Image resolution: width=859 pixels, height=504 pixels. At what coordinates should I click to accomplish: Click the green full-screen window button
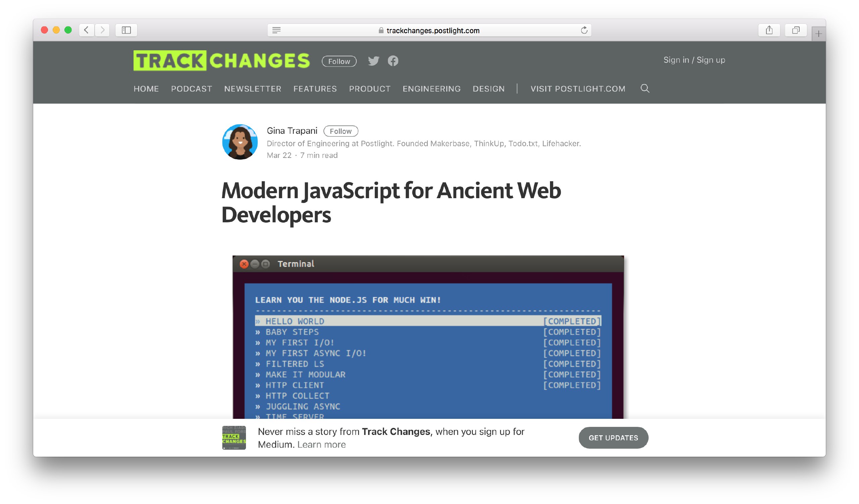[68, 30]
